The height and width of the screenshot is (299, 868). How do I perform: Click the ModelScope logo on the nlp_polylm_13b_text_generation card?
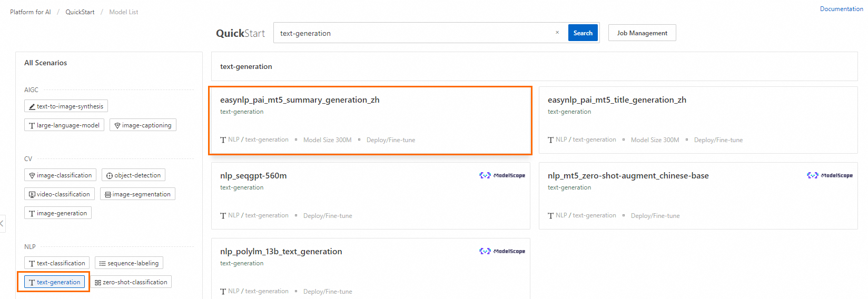click(x=502, y=251)
